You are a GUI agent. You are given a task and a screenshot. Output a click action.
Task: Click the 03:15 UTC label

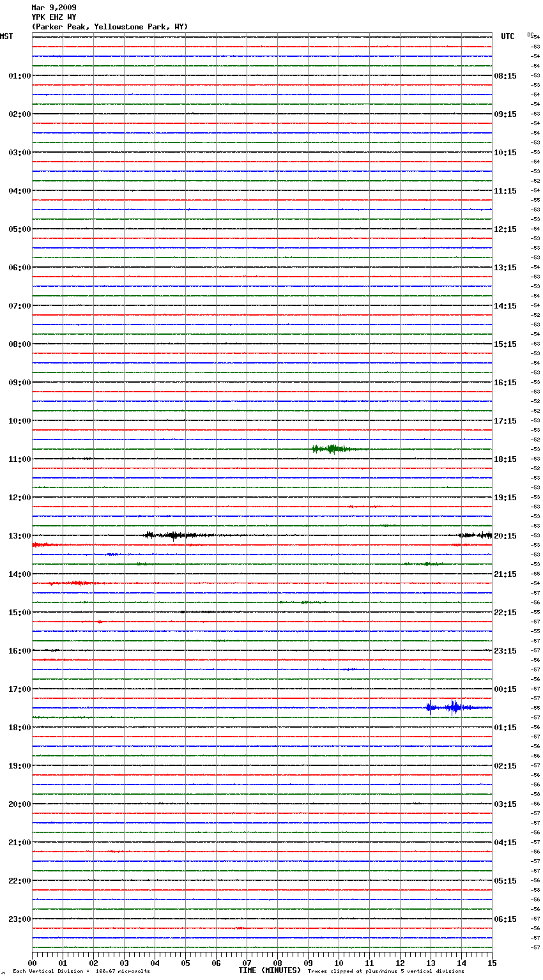coord(505,804)
